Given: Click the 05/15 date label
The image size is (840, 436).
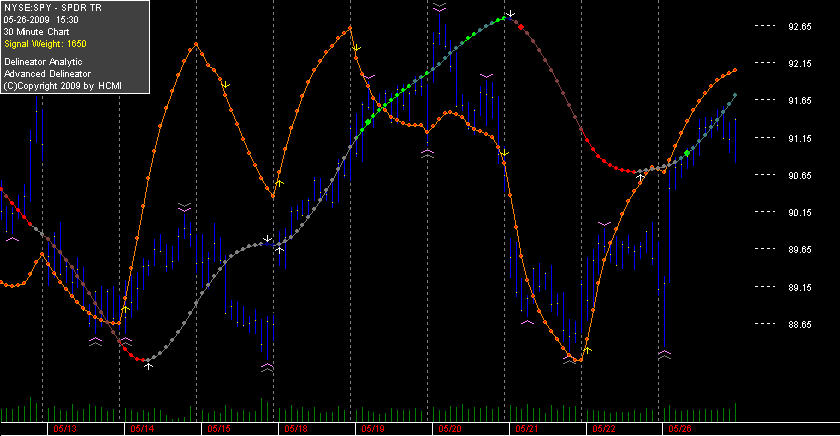Looking at the screenshot, I should coord(219,429).
